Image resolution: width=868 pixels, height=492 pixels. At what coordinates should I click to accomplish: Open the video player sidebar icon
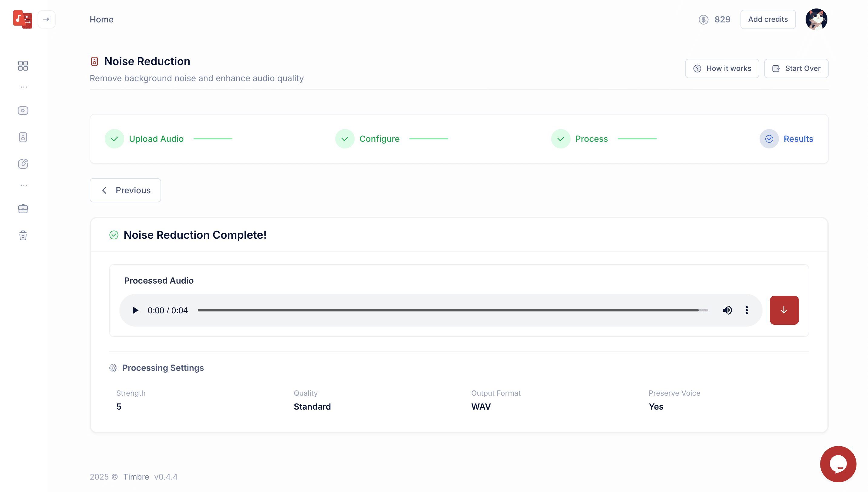[23, 111]
